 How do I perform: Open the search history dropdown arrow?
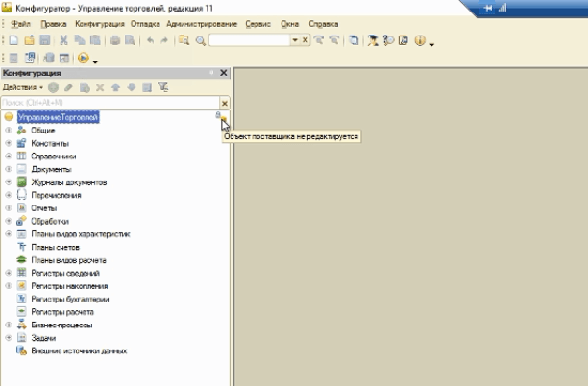click(295, 40)
